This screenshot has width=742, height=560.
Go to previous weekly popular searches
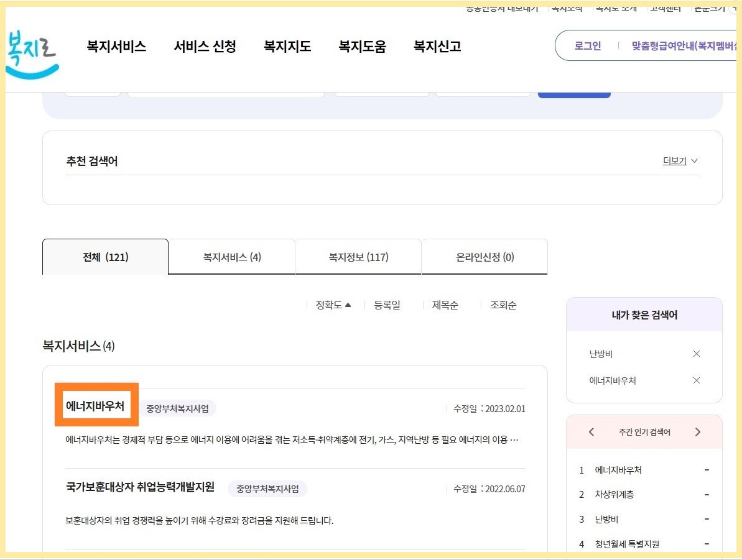tap(591, 431)
